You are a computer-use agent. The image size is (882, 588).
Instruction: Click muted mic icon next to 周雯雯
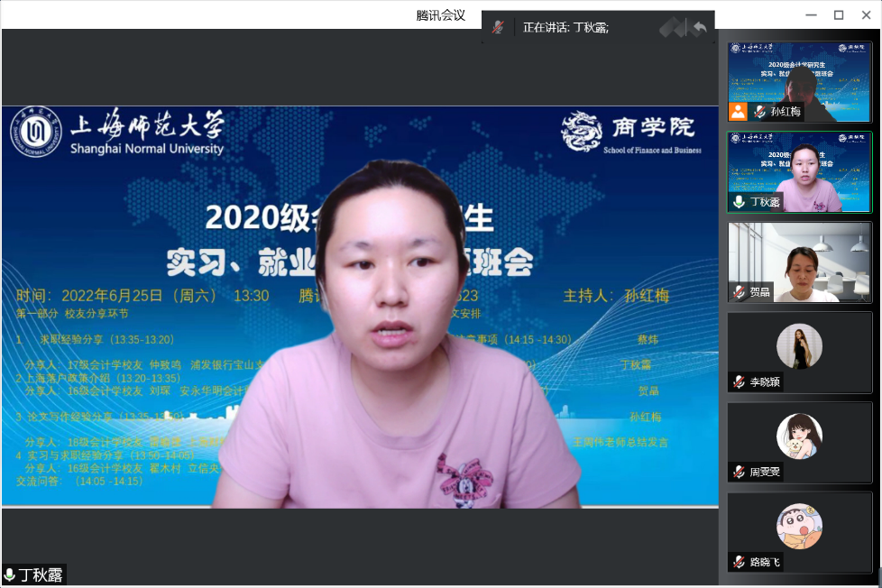coord(740,472)
